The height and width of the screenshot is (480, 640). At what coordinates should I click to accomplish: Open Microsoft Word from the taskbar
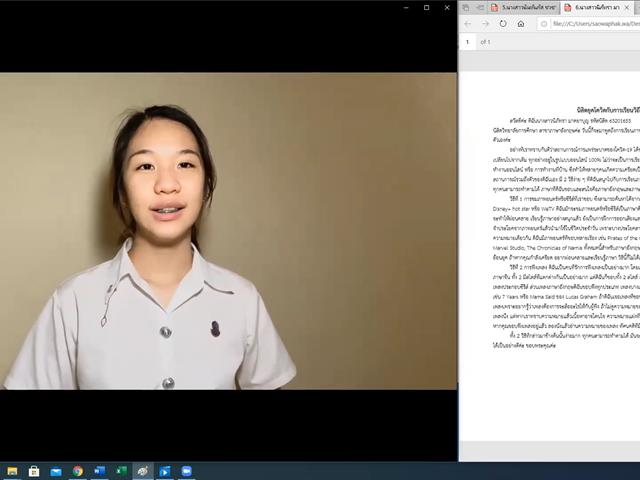pyautogui.click(x=99, y=471)
